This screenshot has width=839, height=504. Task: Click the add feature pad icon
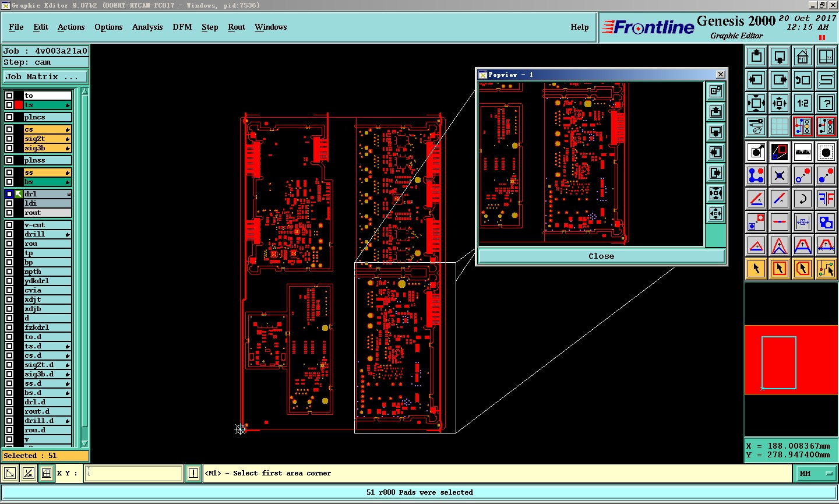pos(756,152)
